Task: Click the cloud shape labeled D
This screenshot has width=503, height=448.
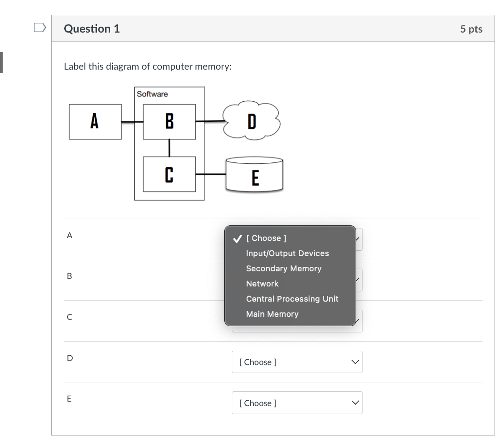Action: pyautogui.click(x=251, y=120)
